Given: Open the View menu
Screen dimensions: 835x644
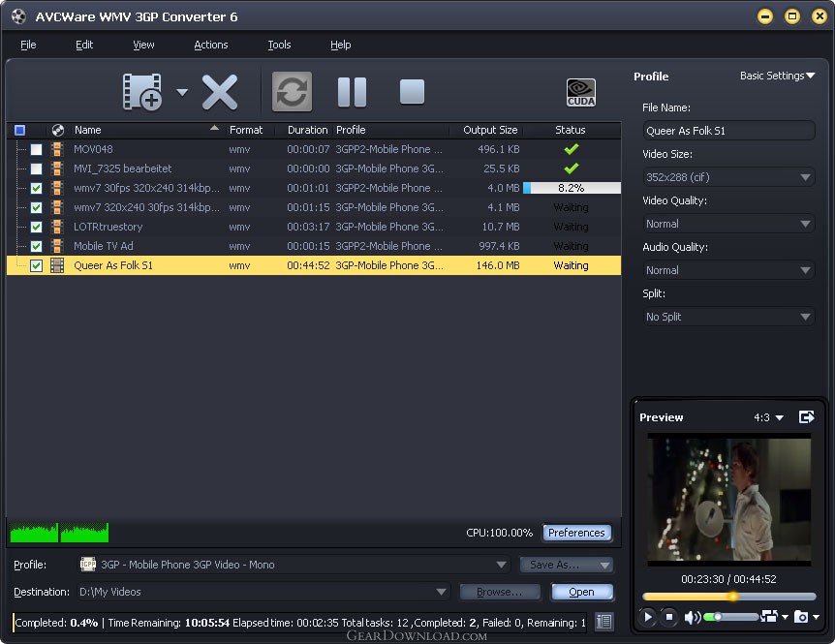Looking at the screenshot, I should (143, 45).
